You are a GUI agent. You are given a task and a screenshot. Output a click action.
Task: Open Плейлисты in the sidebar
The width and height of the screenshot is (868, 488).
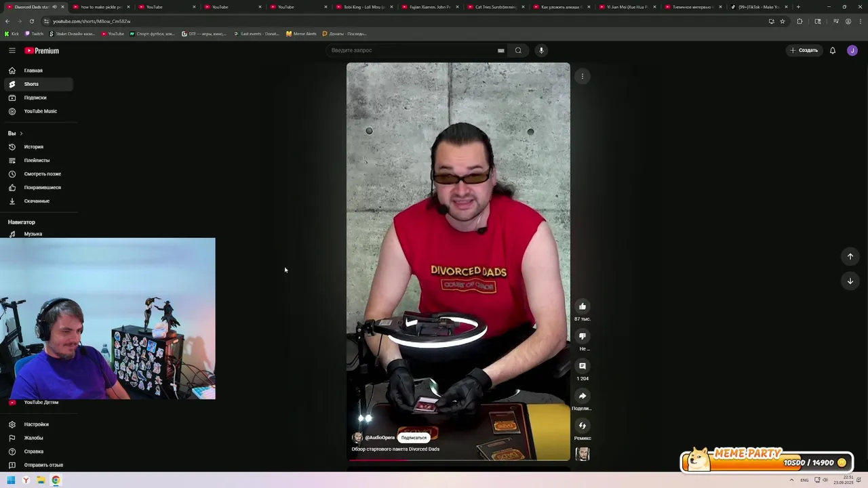click(38, 161)
